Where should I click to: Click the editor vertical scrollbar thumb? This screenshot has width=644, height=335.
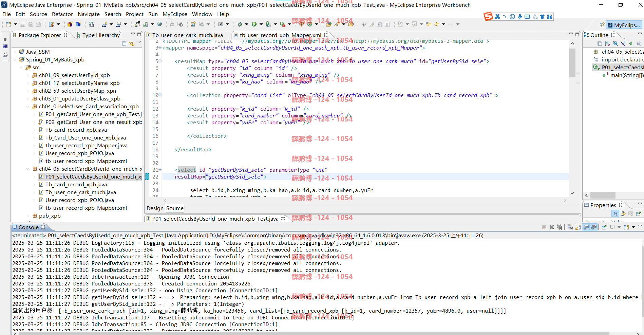click(572, 63)
